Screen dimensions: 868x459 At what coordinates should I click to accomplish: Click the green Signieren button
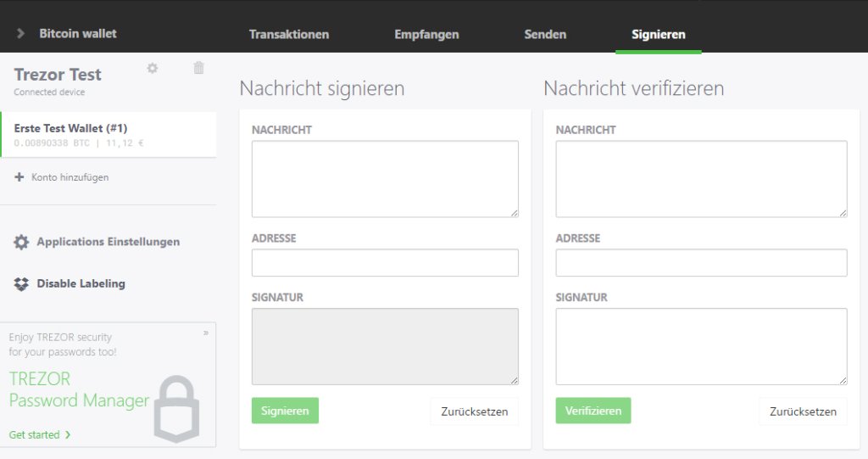(x=285, y=411)
